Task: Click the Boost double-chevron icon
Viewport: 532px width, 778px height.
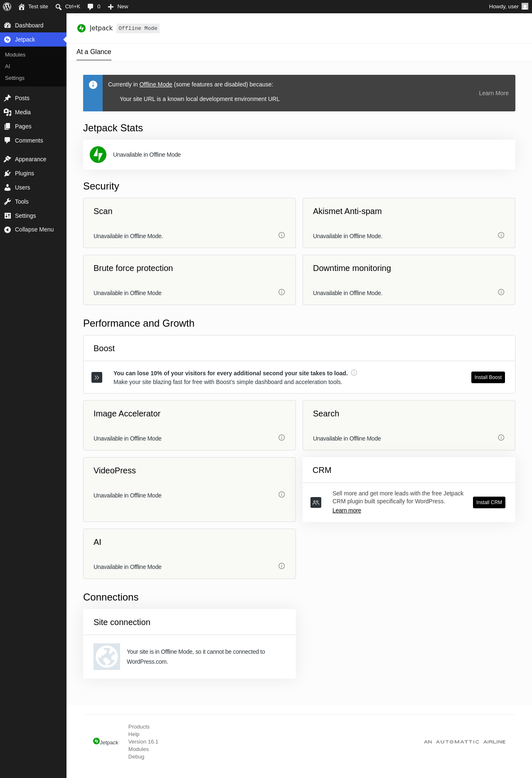Action: [x=97, y=377]
